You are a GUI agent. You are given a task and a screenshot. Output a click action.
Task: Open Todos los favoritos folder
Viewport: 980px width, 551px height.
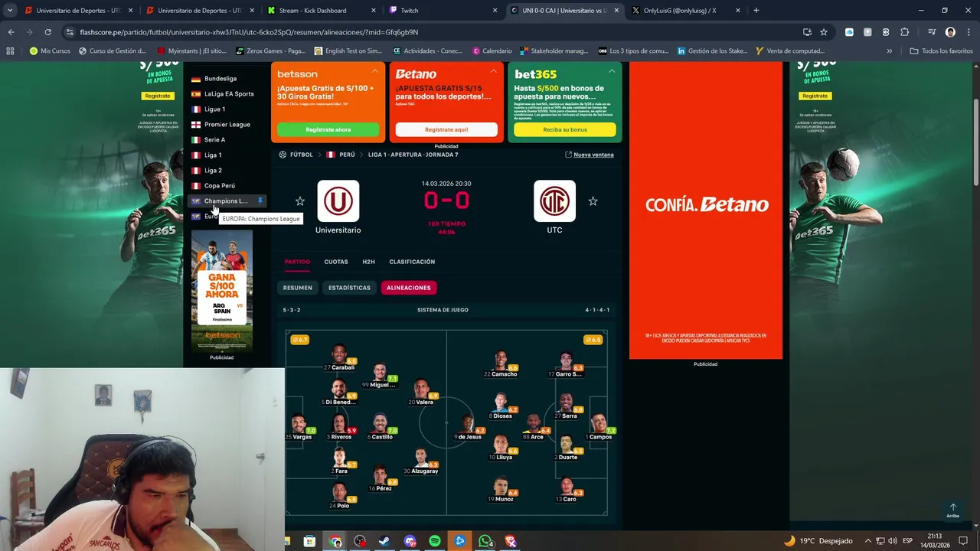click(x=941, y=51)
